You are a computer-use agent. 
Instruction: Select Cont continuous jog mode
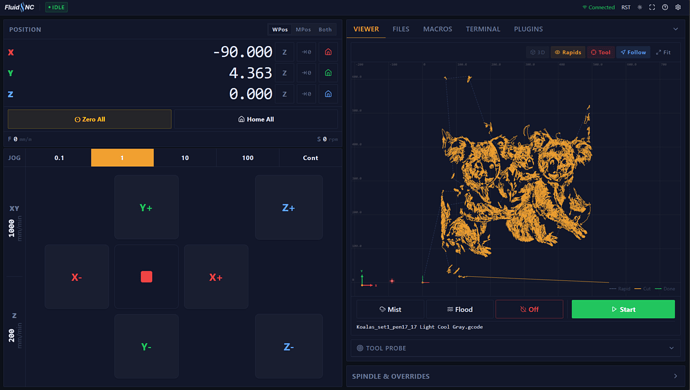click(310, 158)
